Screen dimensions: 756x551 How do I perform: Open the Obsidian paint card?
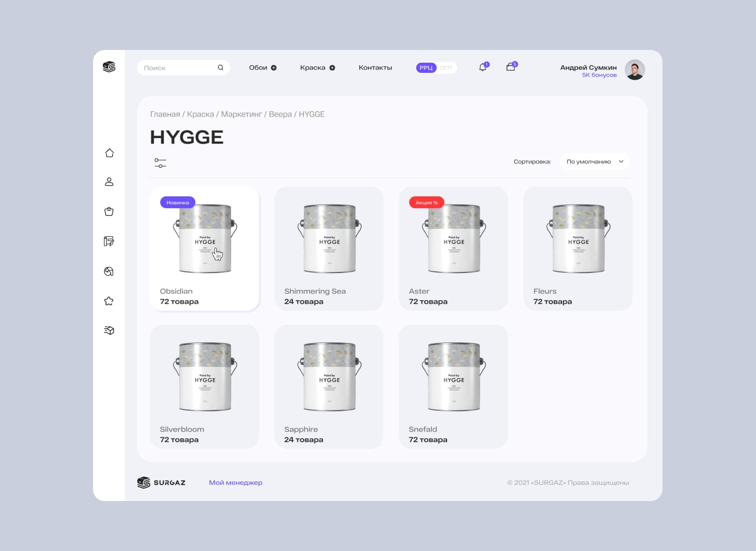[205, 248]
